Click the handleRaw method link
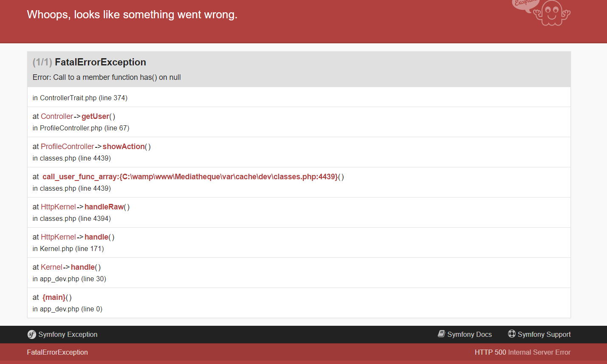607x364 pixels. (104, 206)
